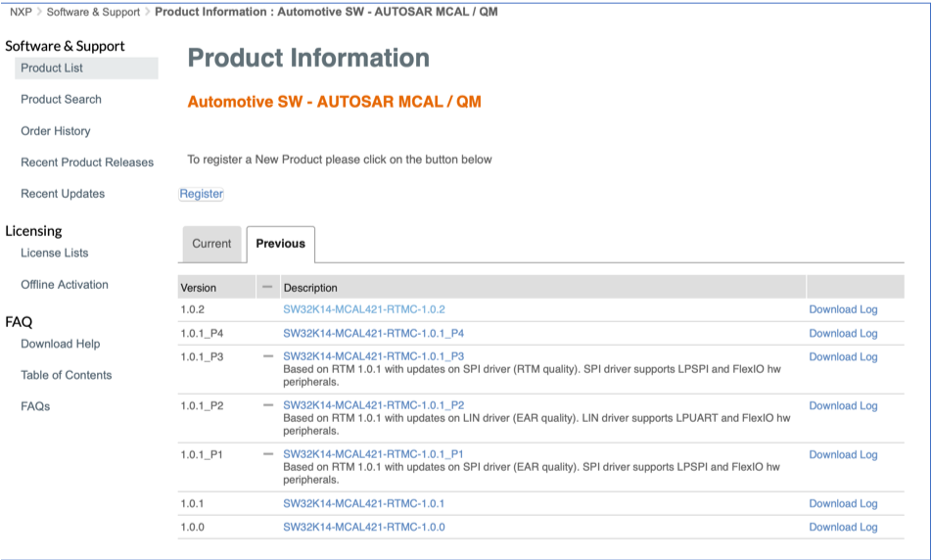The image size is (932, 560).
Task: Switch to the Current tab
Action: 211,244
